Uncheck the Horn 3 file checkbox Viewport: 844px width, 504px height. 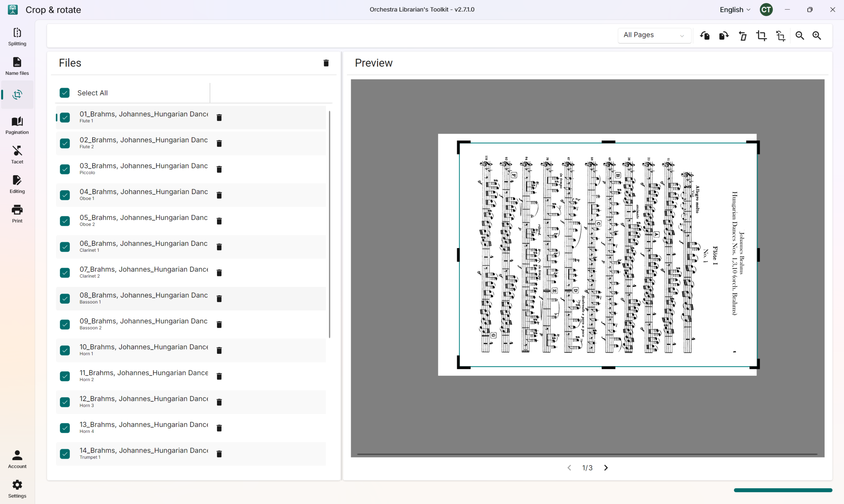click(65, 402)
